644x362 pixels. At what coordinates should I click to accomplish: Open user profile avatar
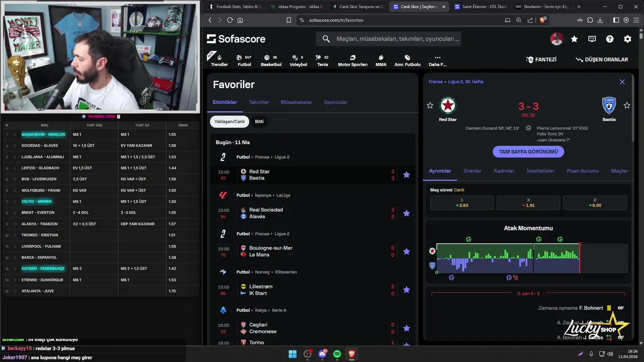click(556, 39)
